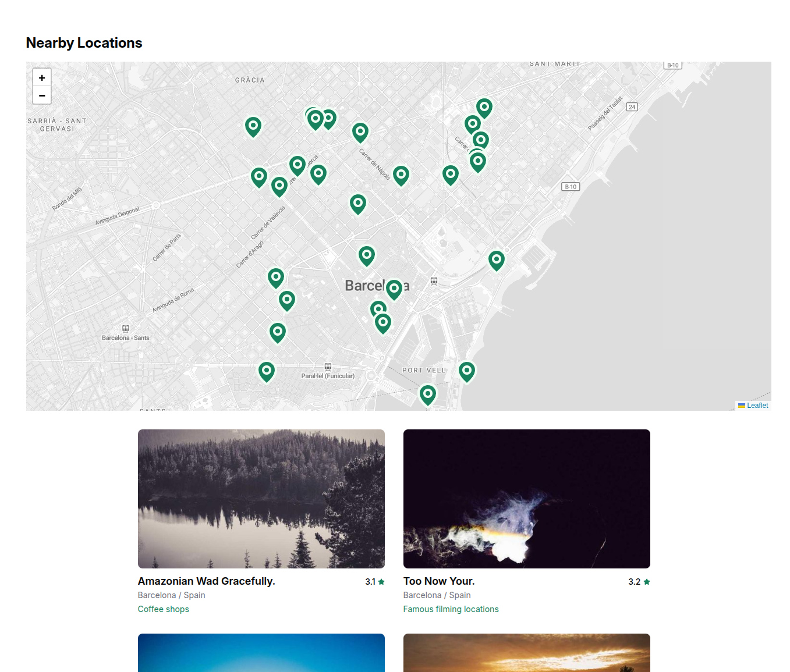Open the forest lake photo thumbnail
This screenshot has height=672, width=790.
pyautogui.click(x=261, y=499)
